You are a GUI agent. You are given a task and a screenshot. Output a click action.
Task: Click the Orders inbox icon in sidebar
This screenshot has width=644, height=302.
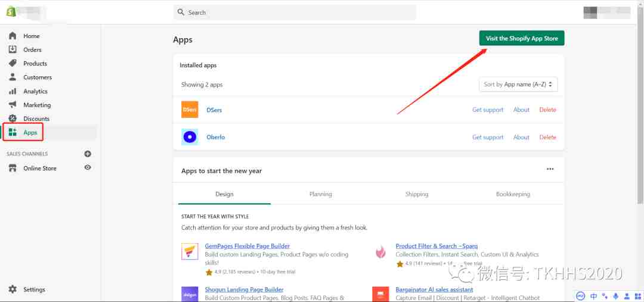tap(13, 49)
